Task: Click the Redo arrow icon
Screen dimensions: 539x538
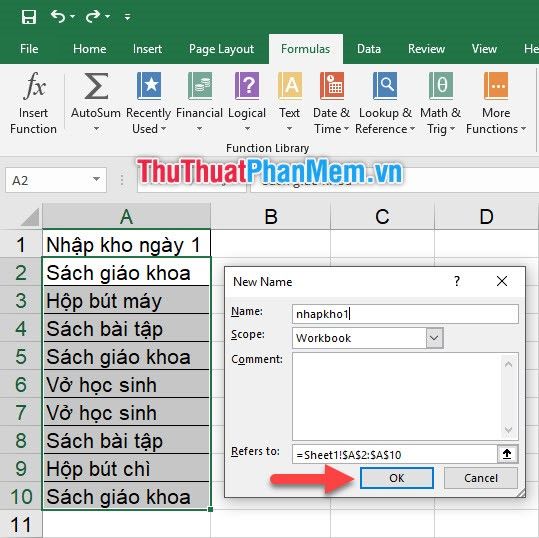Action: [x=93, y=16]
